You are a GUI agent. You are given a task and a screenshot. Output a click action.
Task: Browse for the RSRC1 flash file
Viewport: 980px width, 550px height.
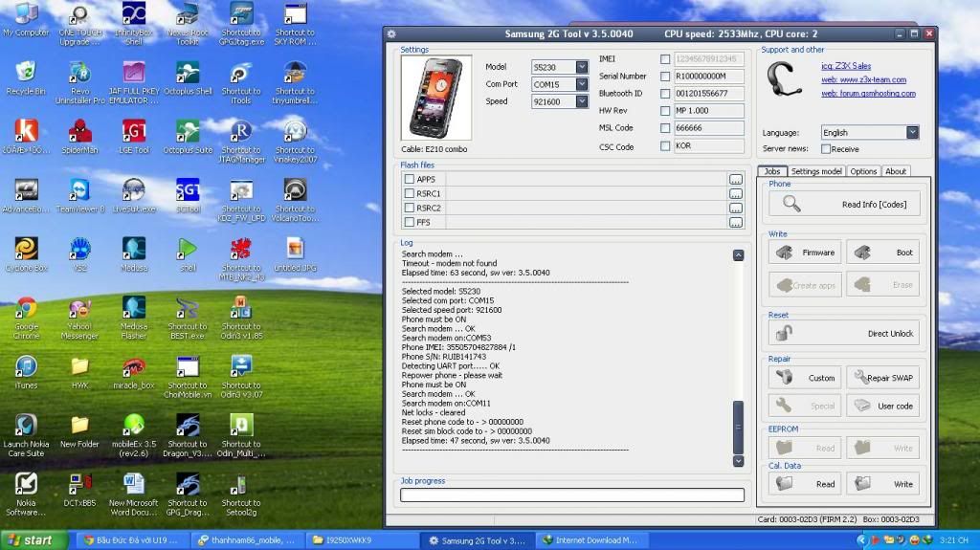click(x=736, y=194)
